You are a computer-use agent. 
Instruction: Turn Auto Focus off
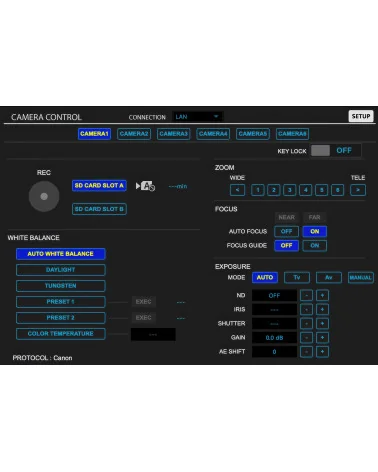[286, 231]
